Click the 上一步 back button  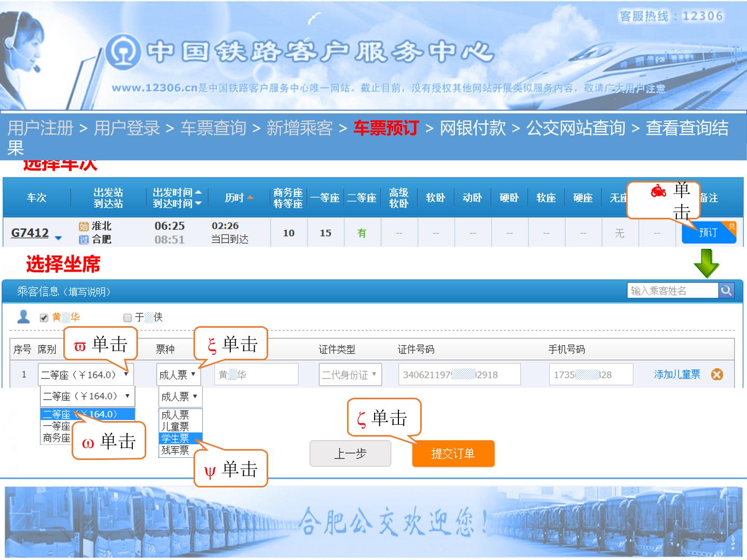coord(350,454)
